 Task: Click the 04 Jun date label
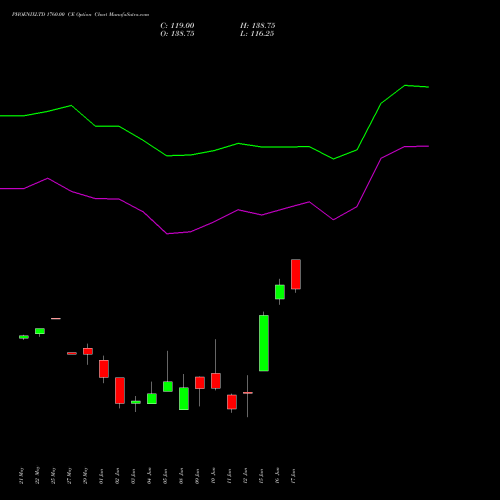(150, 476)
